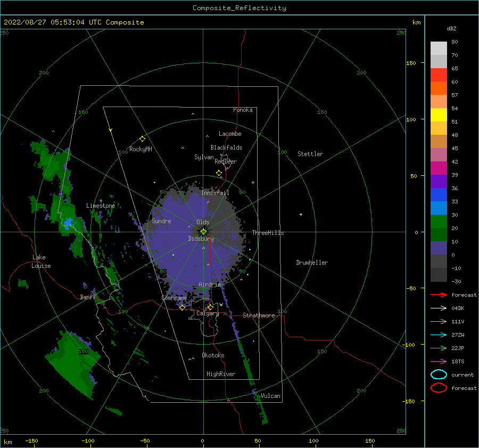The image size is (479, 448).
Task: Click the magenta 39 dBZ legend swatch
Action: [439, 168]
